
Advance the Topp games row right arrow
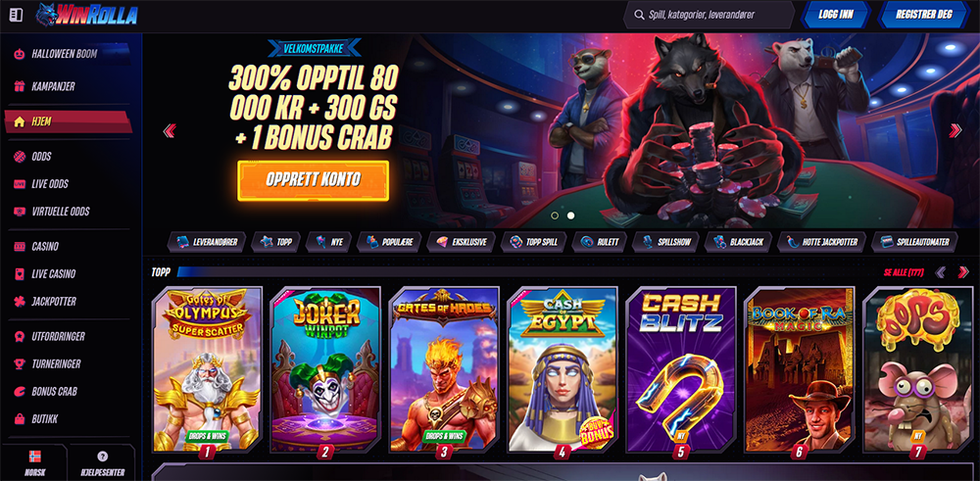[x=963, y=272]
